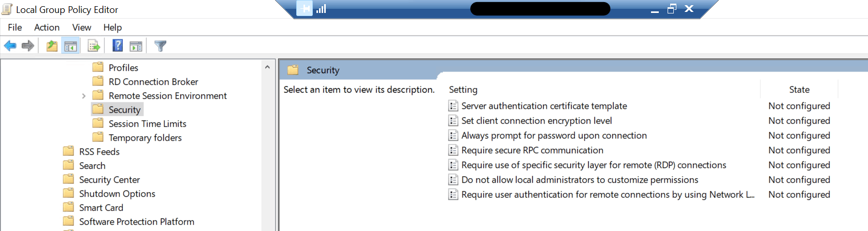
Task: Click the tree pane scroll up arrow
Action: [x=267, y=67]
